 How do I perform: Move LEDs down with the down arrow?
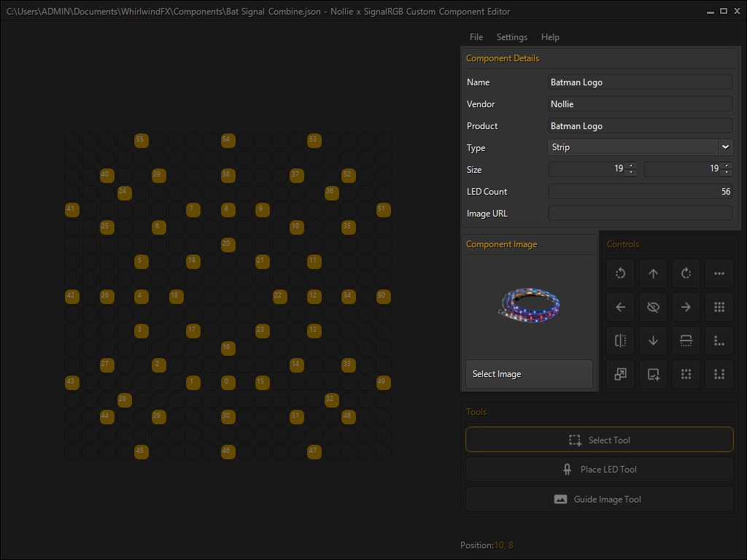click(653, 341)
